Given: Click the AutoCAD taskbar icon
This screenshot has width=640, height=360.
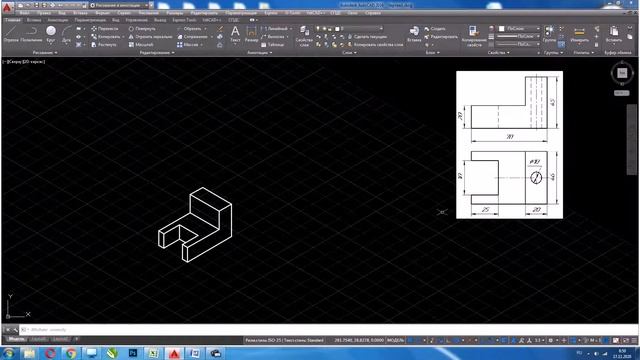Looking at the screenshot, I should 174,353.
